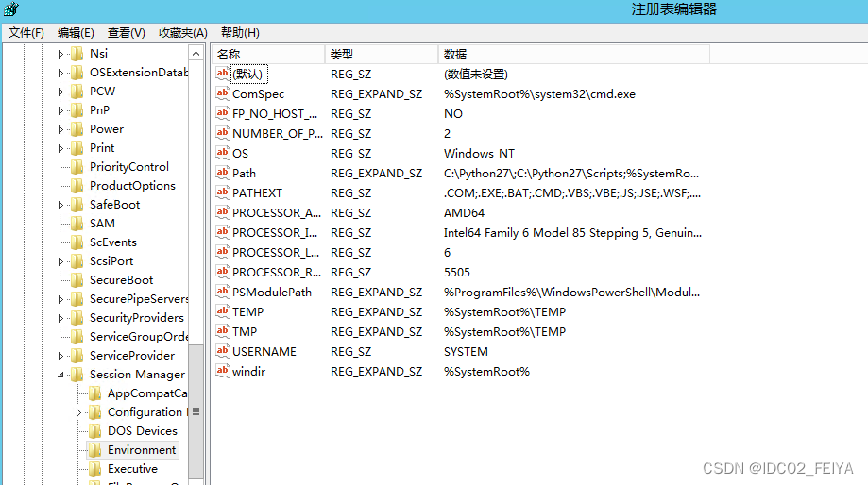Expand the PCW tree node

tap(60, 92)
